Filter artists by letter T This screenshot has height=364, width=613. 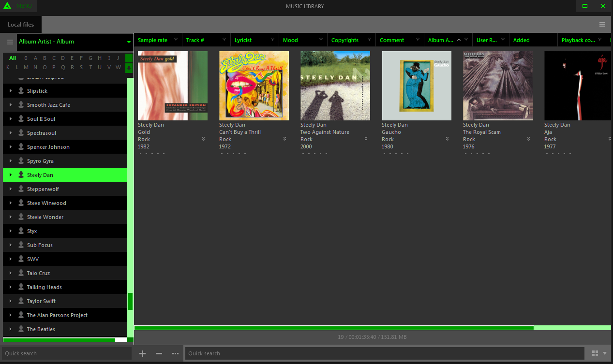(x=90, y=67)
